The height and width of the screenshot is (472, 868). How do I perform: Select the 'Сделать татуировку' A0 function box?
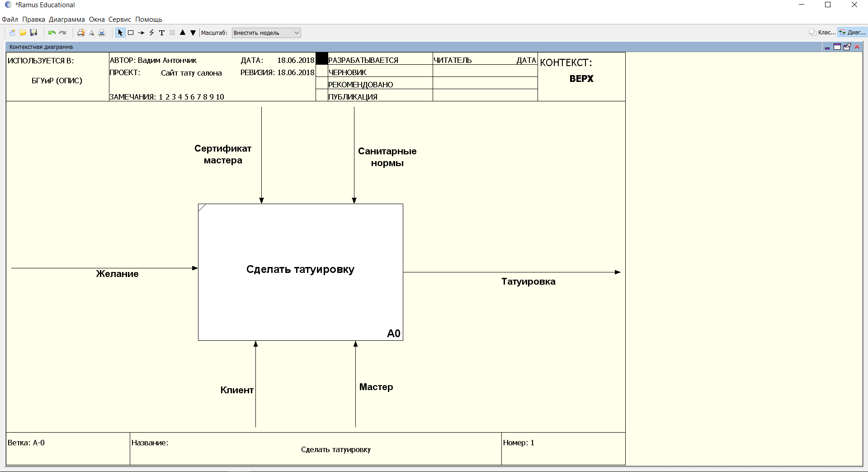click(x=301, y=272)
